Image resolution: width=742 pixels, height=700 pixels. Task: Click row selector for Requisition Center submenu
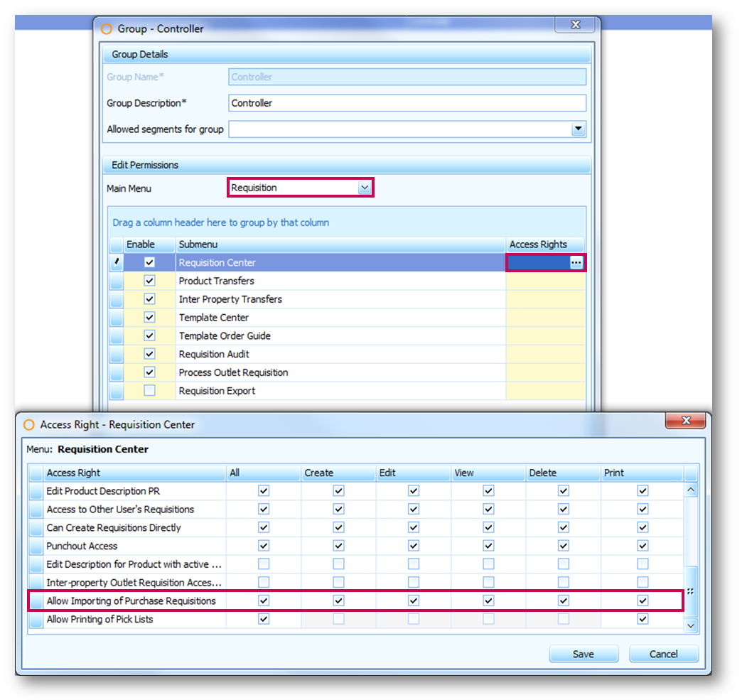[117, 263]
